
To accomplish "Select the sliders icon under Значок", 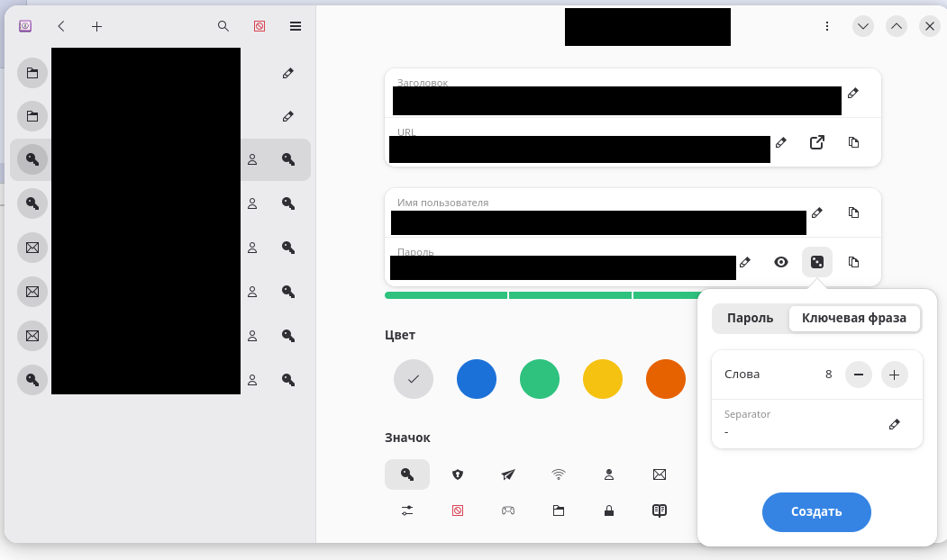I will (407, 510).
